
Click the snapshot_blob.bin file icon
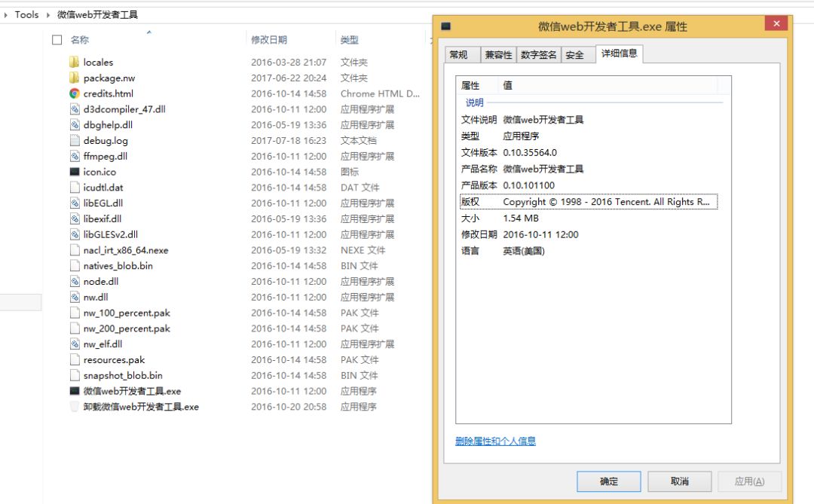(74, 375)
